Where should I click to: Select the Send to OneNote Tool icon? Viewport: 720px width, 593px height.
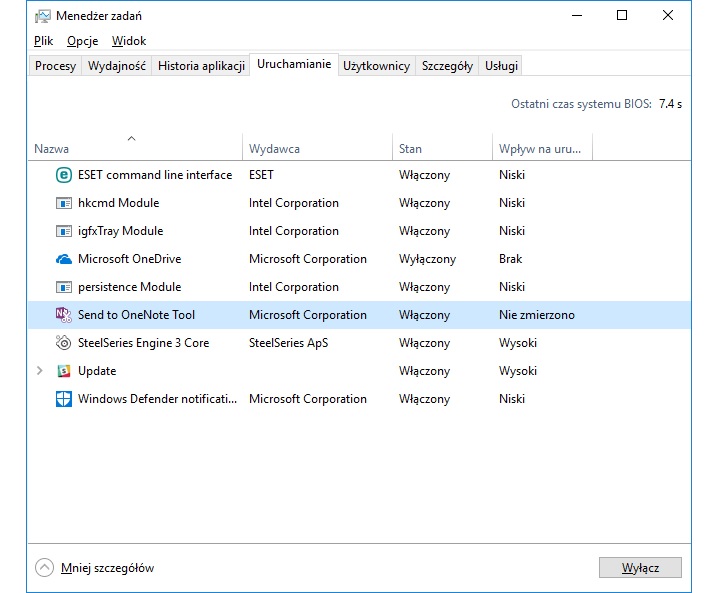64,315
